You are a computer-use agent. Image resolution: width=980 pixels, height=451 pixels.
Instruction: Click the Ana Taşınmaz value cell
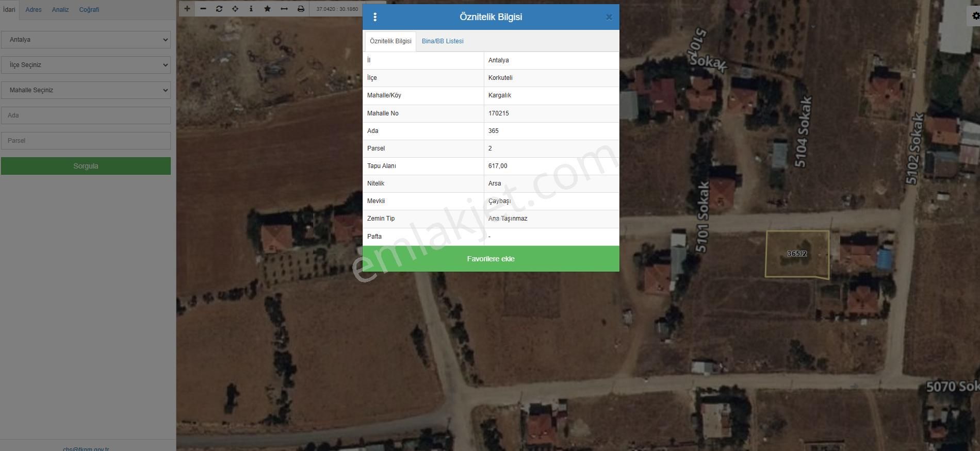tap(551, 219)
